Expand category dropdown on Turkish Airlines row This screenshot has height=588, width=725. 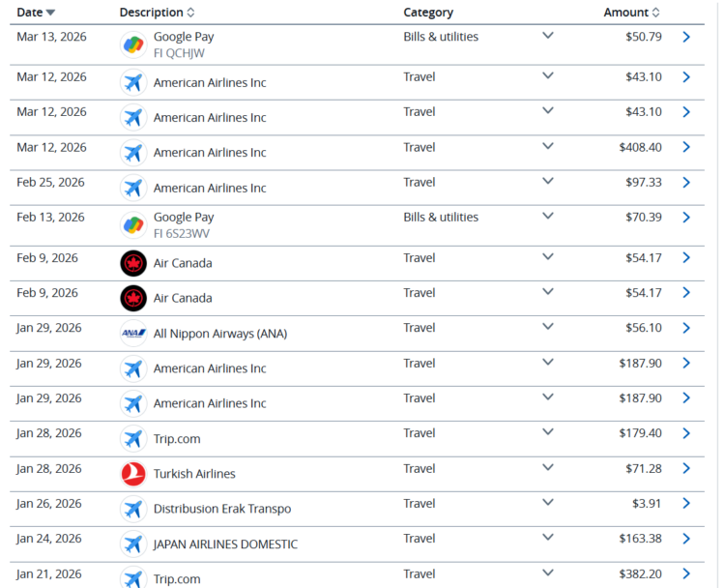click(x=548, y=467)
